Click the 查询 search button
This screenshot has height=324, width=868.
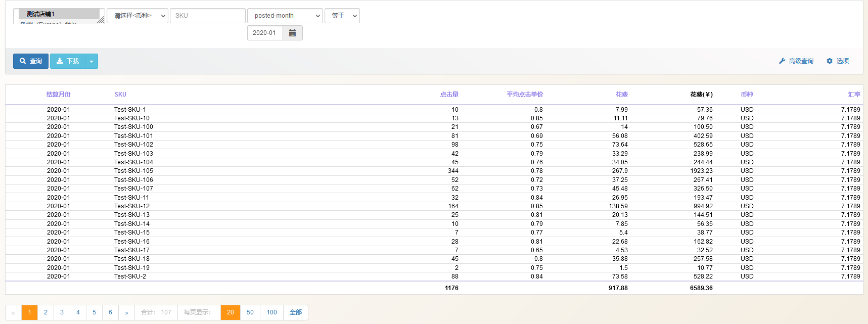point(31,61)
